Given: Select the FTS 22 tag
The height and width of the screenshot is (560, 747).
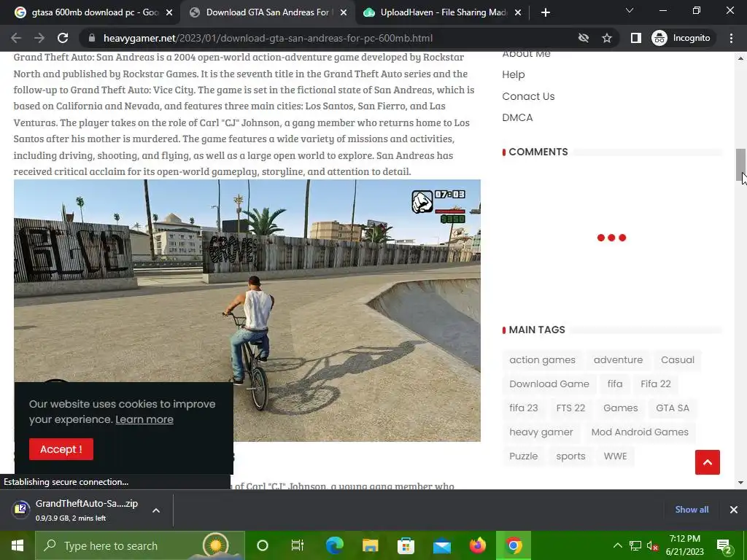Looking at the screenshot, I should click(570, 408).
